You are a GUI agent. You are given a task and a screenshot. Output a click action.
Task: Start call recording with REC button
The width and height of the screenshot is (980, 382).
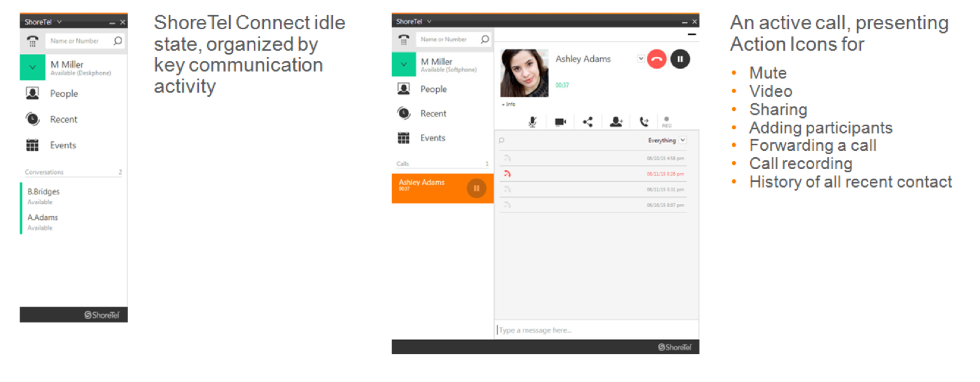[x=667, y=122]
